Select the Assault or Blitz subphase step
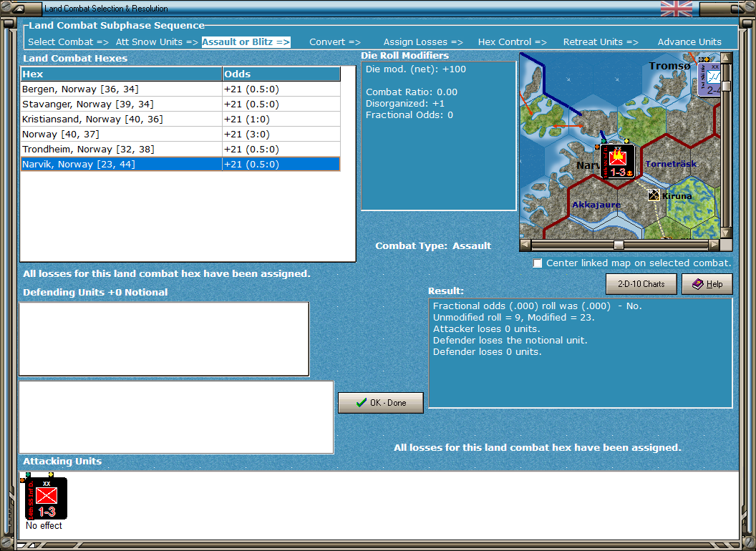The image size is (756, 551). click(x=246, y=42)
